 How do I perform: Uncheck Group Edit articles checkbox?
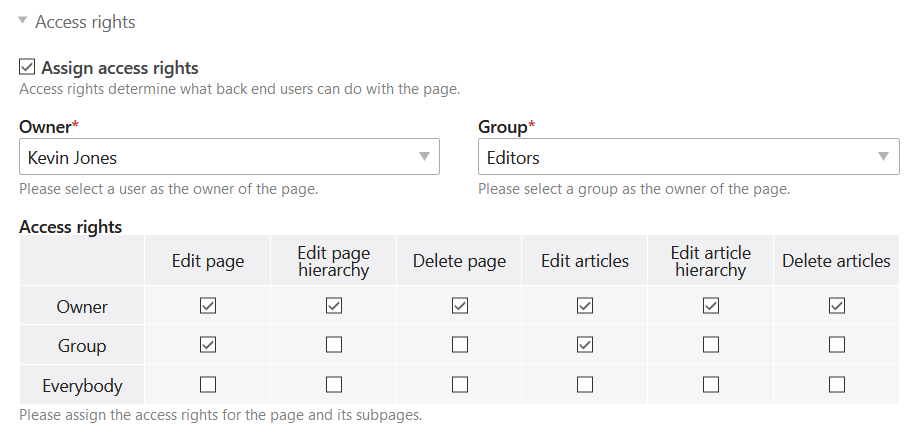tap(585, 345)
